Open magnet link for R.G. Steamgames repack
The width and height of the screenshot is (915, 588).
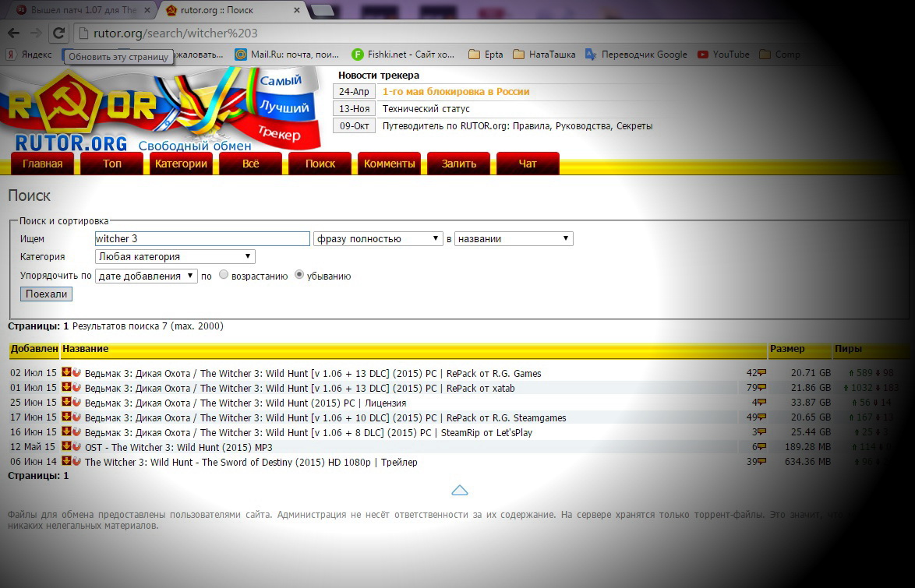pyautogui.click(x=76, y=417)
